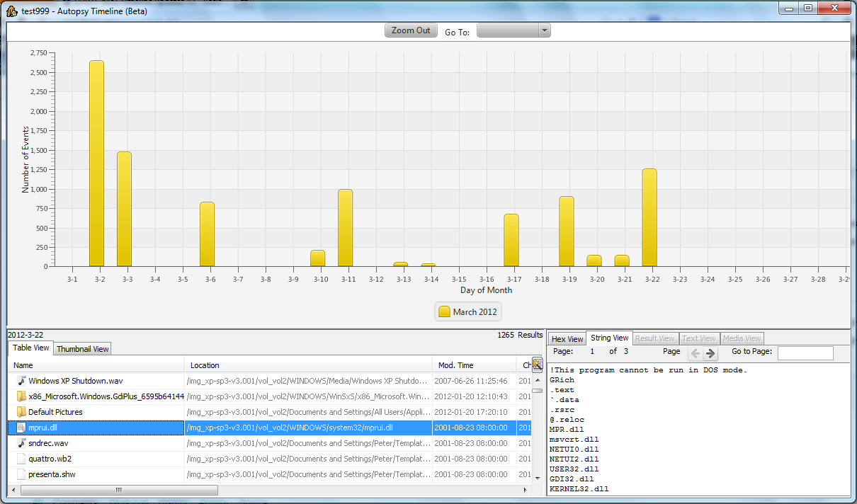This screenshot has height=504, width=857.
Task: Select the presenta.shw file name
Action: pos(51,474)
